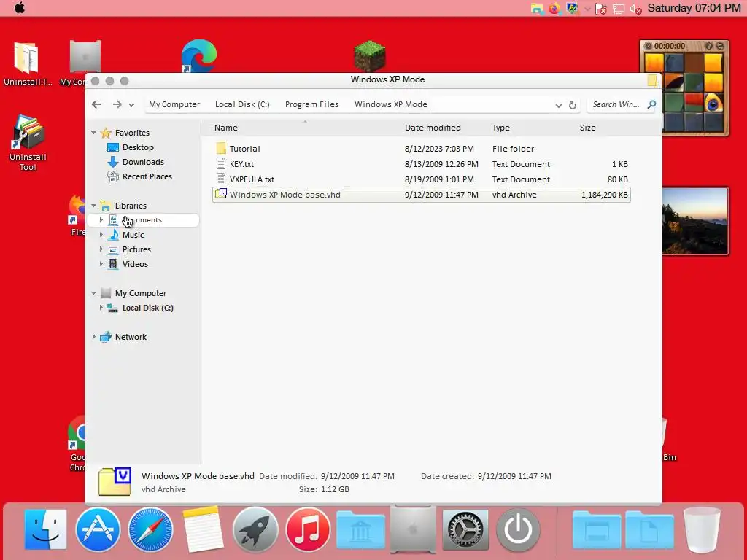Click the Apple logo in menu bar
The image size is (747, 560).
[x=20, y=8]
